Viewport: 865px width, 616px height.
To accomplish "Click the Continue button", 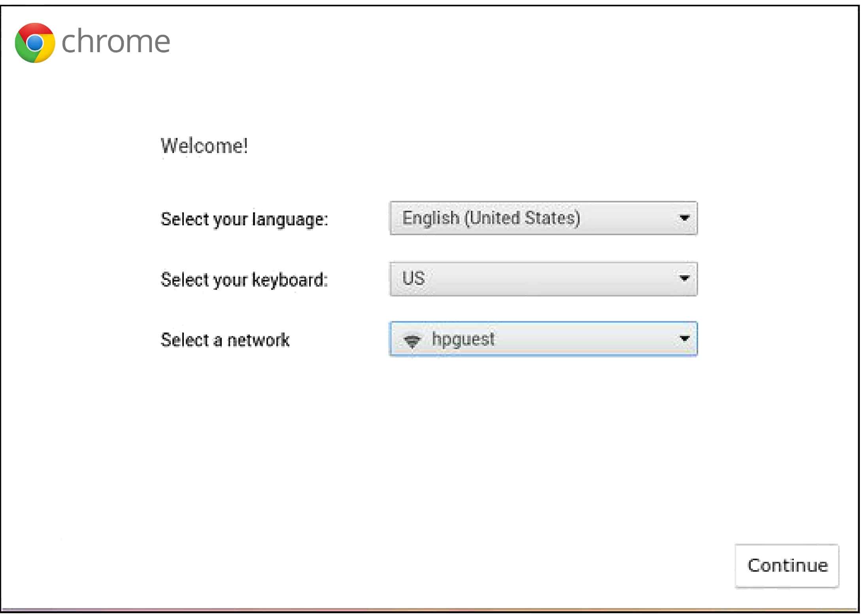I will coord(787,566).
